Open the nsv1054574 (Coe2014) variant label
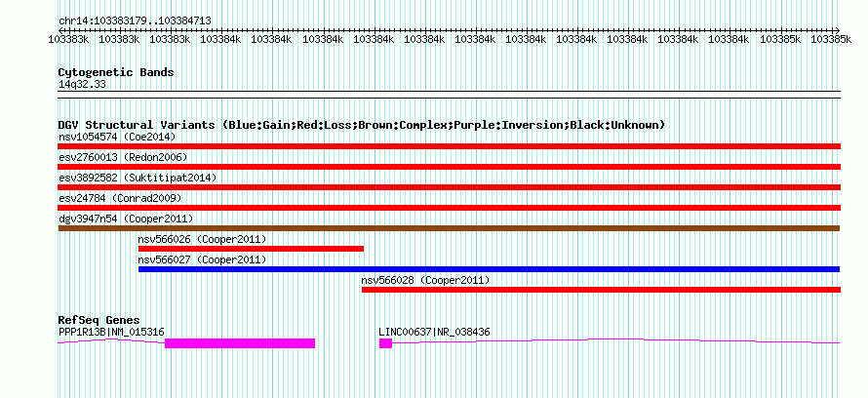This screenshot has width=868, height=398. [117, 137]
